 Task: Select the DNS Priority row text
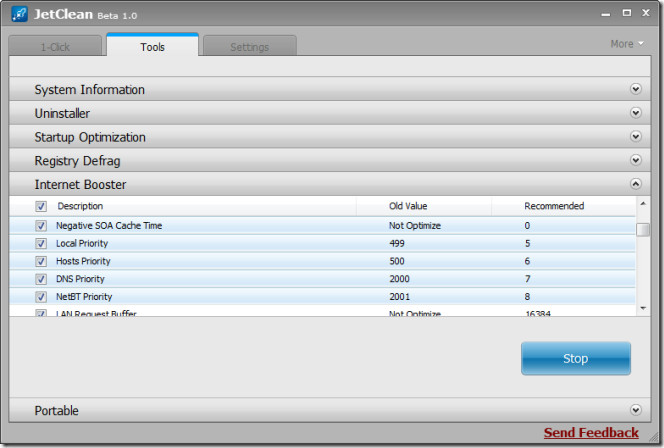click(x=80, y=279)
